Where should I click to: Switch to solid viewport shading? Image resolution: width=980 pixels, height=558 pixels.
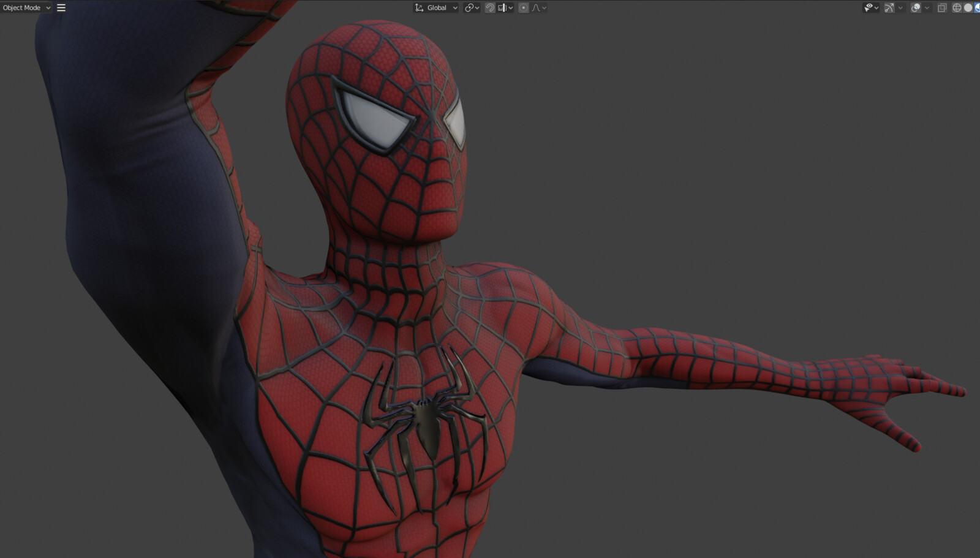968,8
